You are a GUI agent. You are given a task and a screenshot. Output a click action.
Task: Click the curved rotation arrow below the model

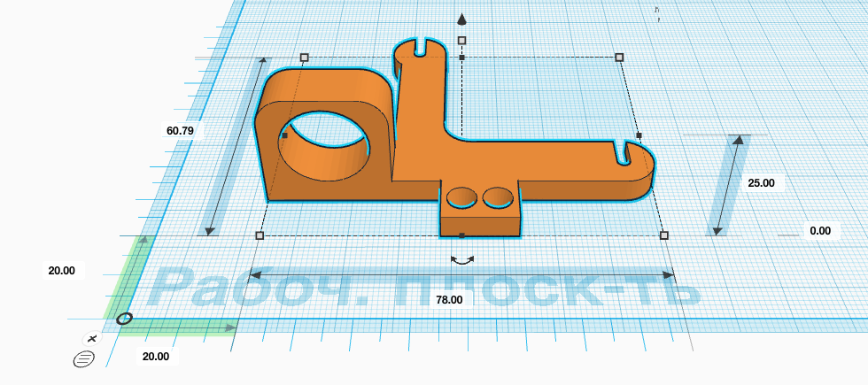point(462,259)
